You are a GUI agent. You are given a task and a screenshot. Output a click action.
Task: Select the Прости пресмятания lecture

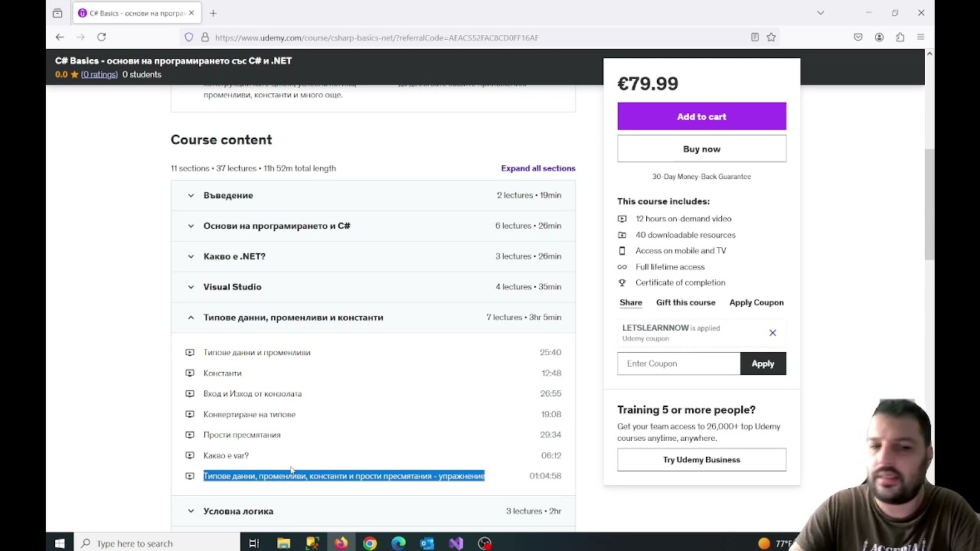242,435
